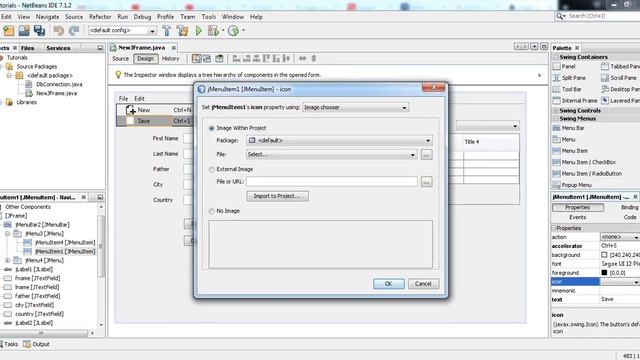This screenshot has width=640, height=360.
Task: Click the Split Pane icon in Palette
Action: click(556, 78)
